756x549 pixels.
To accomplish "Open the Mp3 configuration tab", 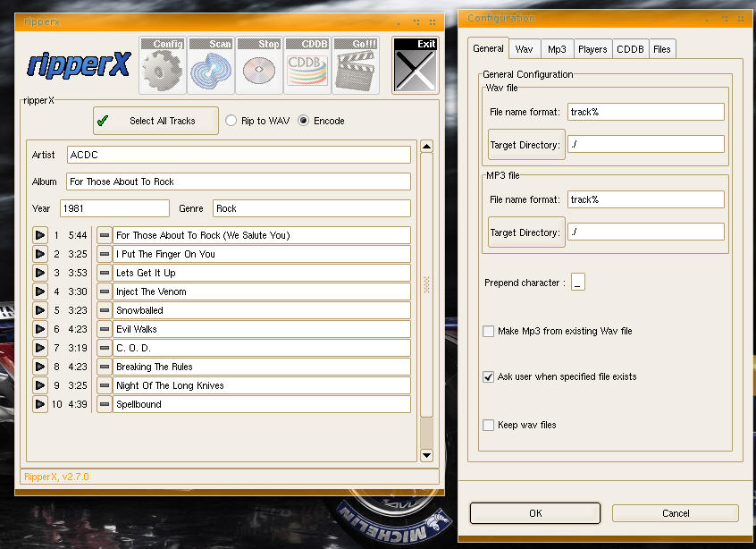I will pyautogui.click(x=557, y=49).
